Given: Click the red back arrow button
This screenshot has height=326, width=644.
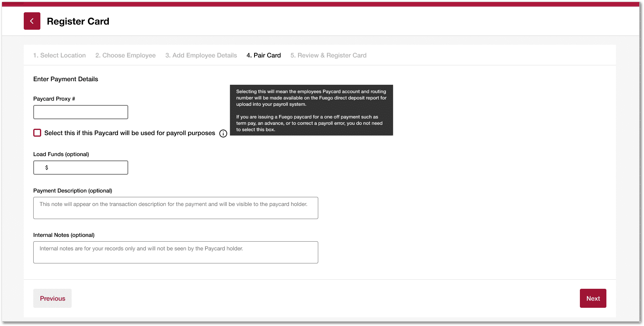Looking at the screenshot, I should [x=32, y=21].
